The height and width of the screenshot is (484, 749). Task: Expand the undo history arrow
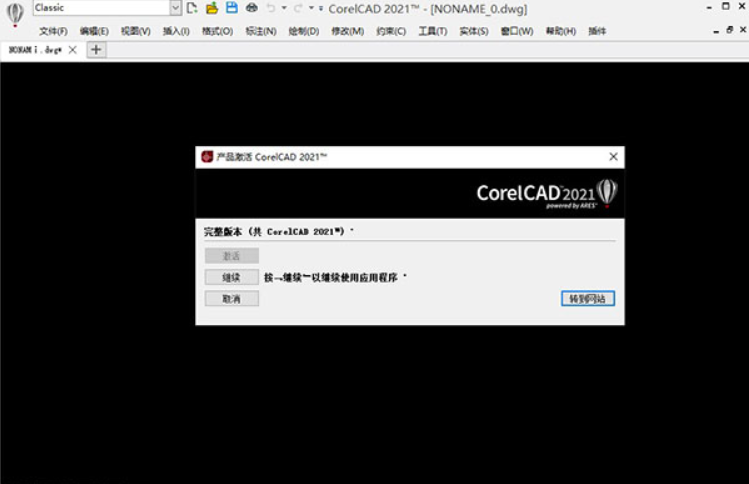[x=284, y=8]
